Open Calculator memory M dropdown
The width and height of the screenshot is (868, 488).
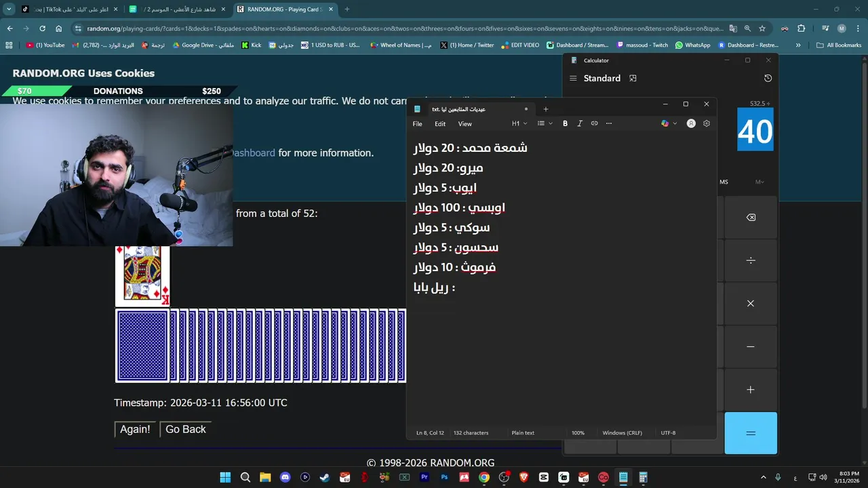[x=759, y=182]
